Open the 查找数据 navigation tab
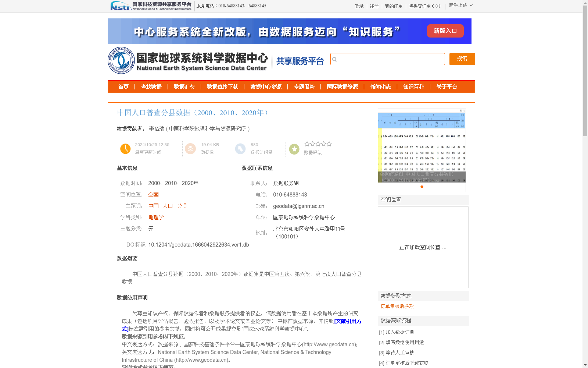Screen dimensions: 588x368 click(151, 87)
